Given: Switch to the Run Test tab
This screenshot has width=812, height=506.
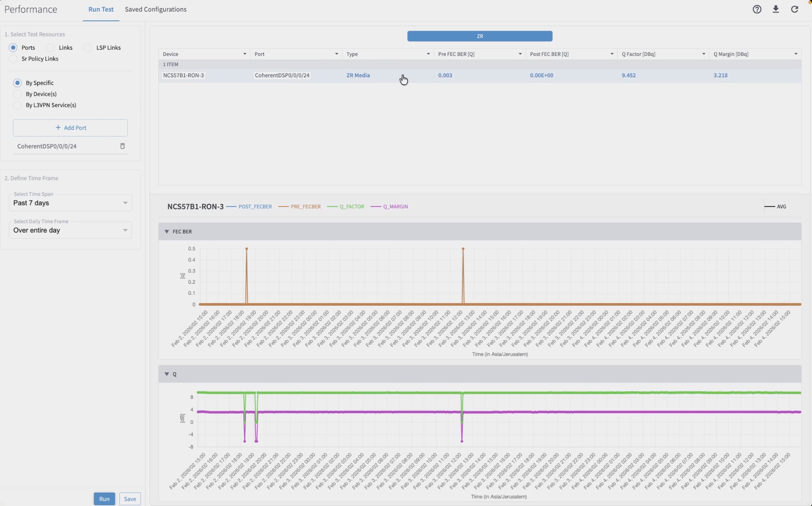Looking at the screenshot, I should point(101,10).
